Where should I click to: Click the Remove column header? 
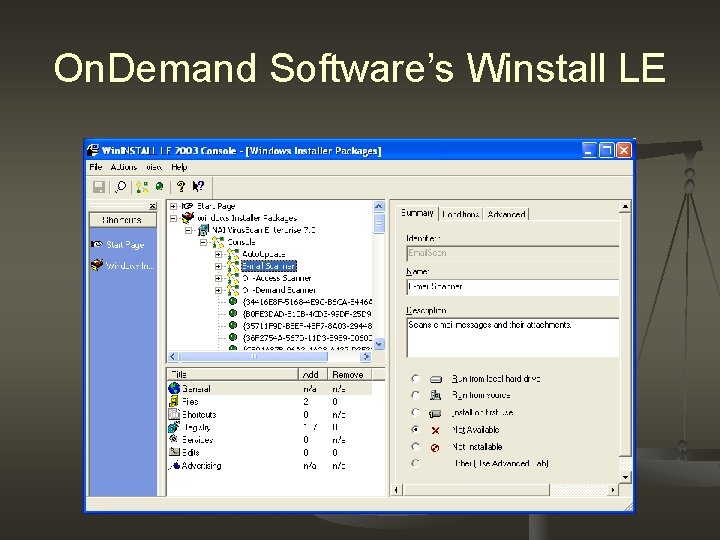[x=349, y=374]
